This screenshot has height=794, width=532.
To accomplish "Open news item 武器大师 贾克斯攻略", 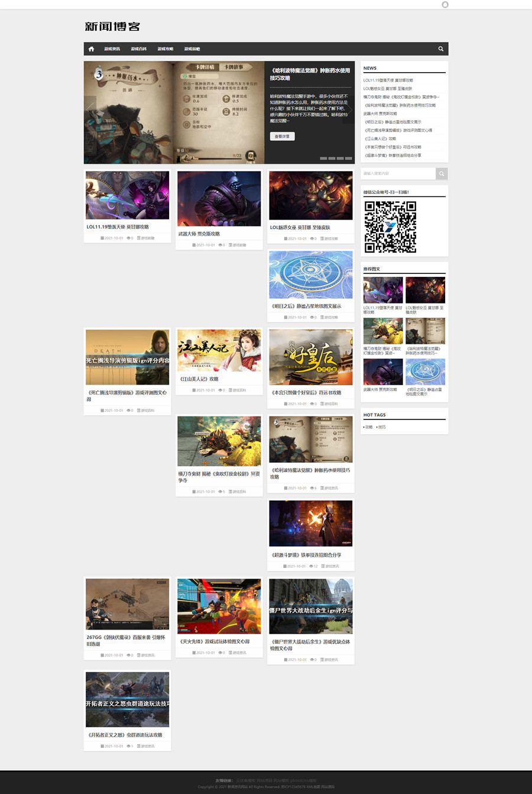I will (380, 114).
